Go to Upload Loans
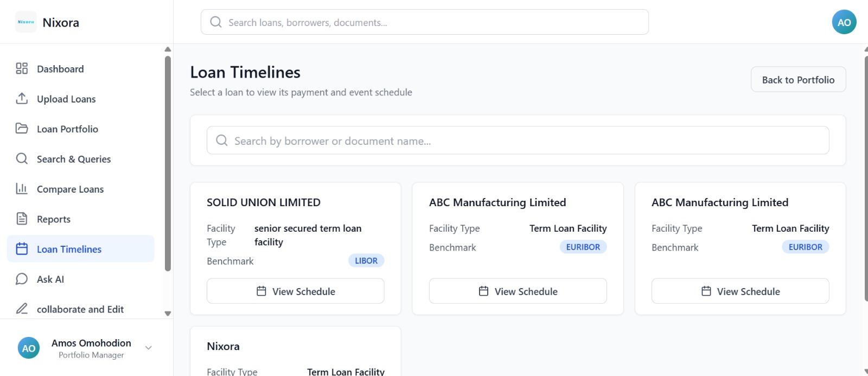The image size is (868, 376). click(80, 99)
